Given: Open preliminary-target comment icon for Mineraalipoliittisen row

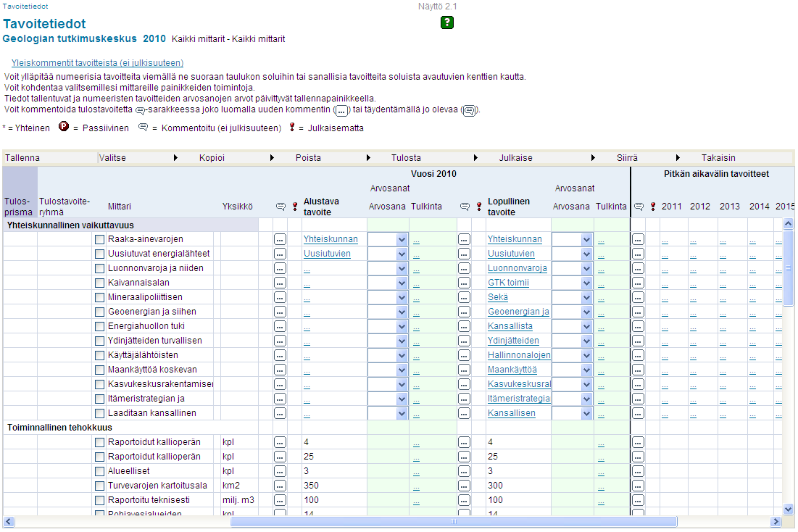Looking at the screenshot, I should 280,297.
